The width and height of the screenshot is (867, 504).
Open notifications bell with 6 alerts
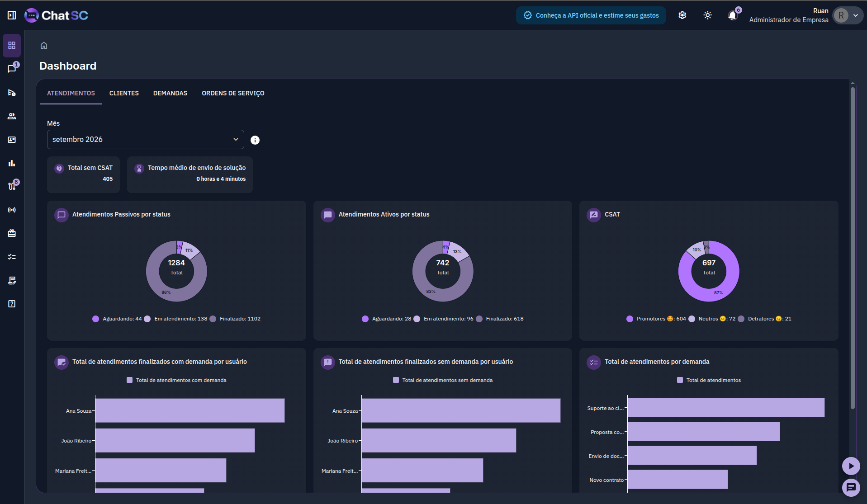[733, 15]
